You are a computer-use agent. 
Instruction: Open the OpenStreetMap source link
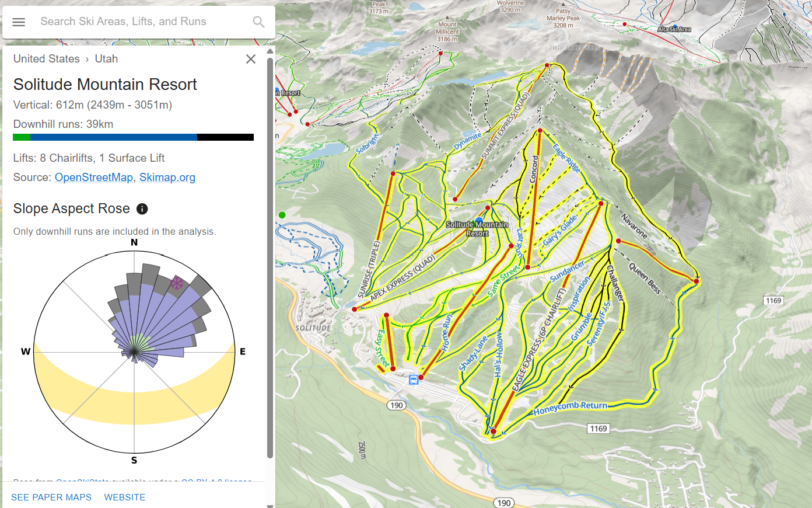point(94,178)
